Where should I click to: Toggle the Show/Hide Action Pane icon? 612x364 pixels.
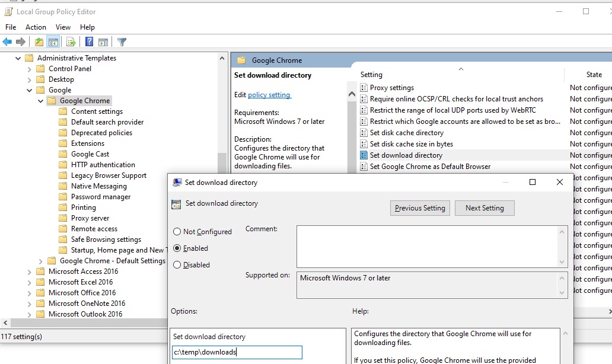coord(103,41)
